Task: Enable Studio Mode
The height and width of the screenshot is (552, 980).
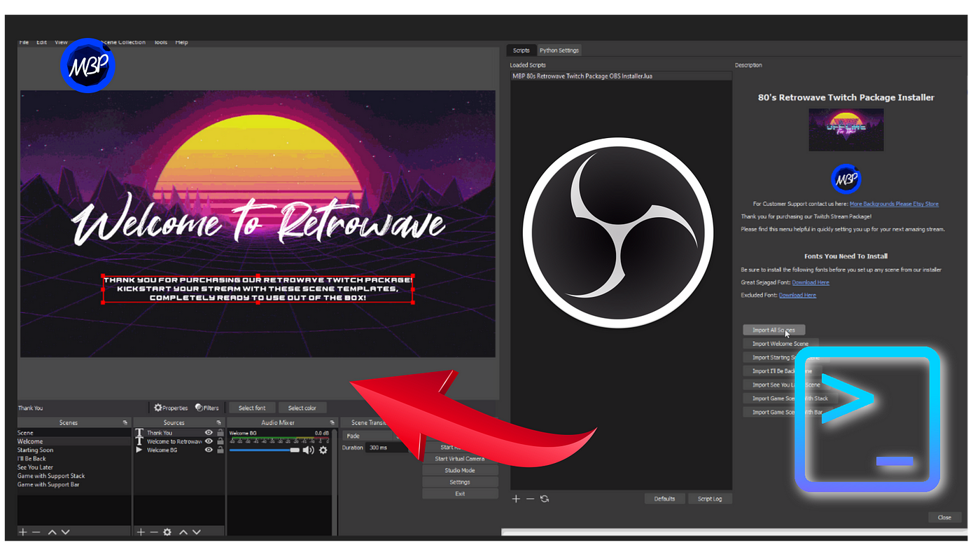Action: 460,471
